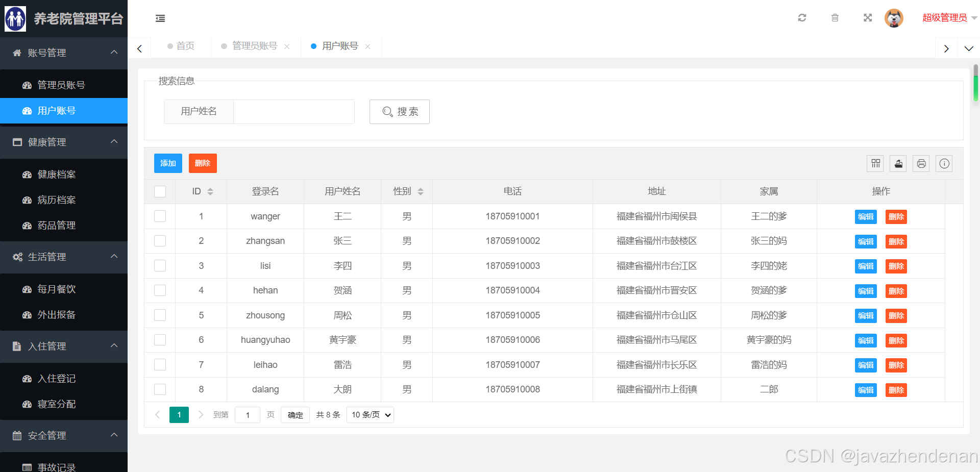
Task: Check the row for zhangsan
Action: (x=160, y=241)
